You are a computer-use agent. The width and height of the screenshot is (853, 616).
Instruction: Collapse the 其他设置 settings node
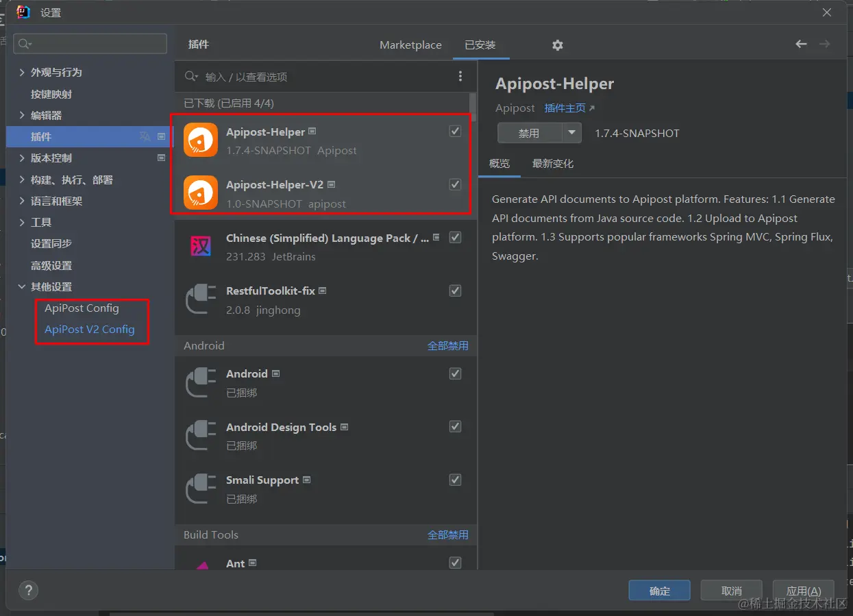click(x=22, y=286)
